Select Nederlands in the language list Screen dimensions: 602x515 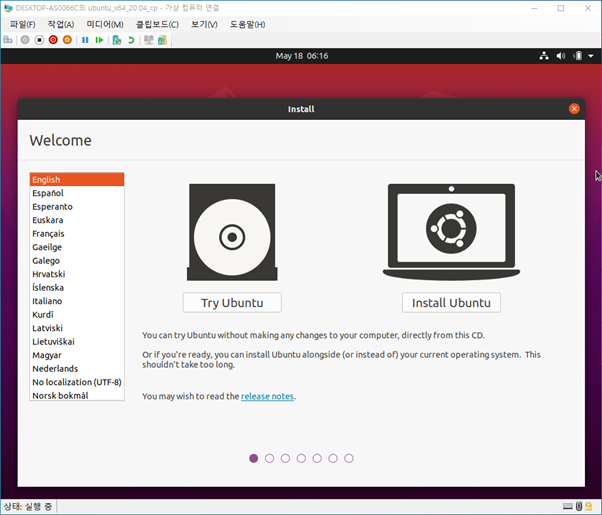(77, 368)
